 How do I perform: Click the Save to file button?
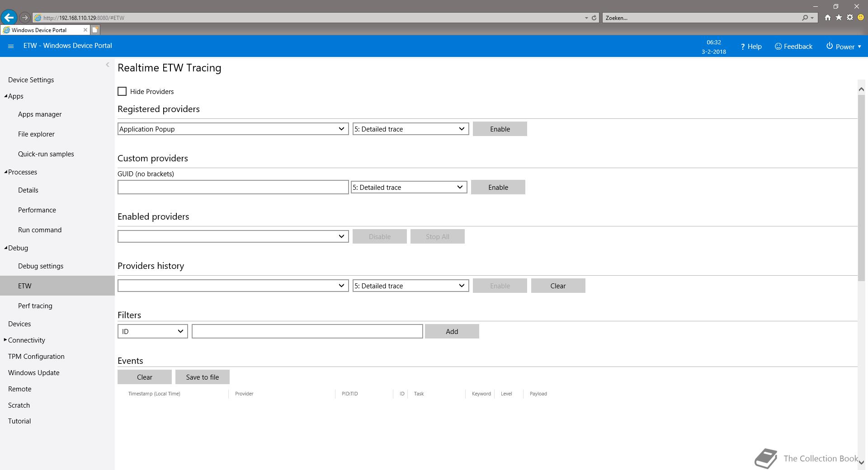point(202,377)
